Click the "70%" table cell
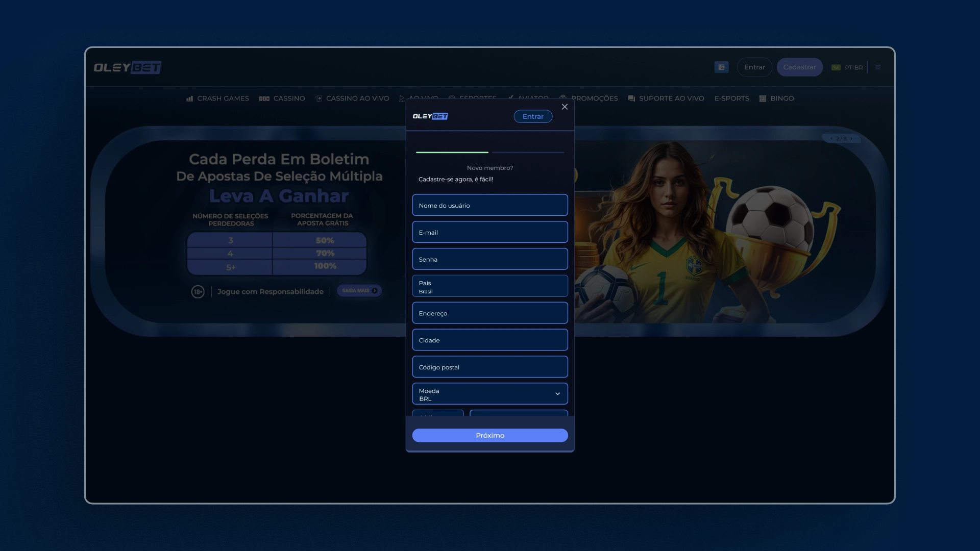 tap(325, 253)
